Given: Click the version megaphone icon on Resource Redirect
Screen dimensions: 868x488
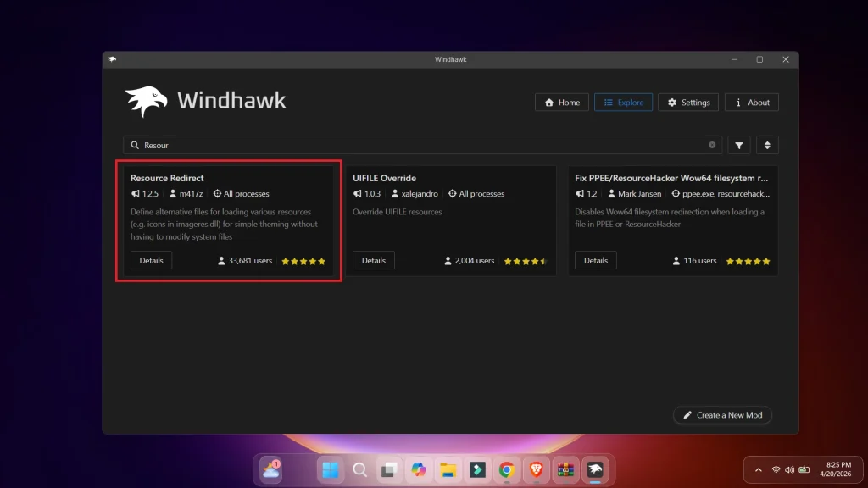Looking at the screenshot, I should click(x=134, y=193).
